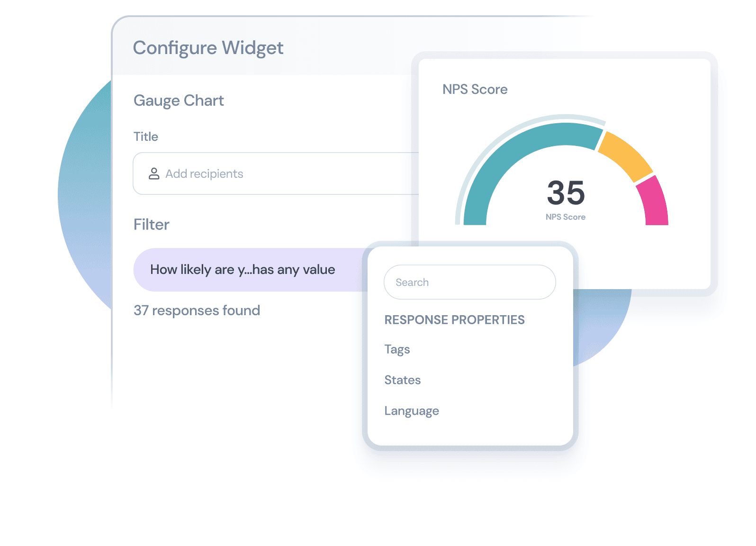Click the Title field label

click(145, 136)
